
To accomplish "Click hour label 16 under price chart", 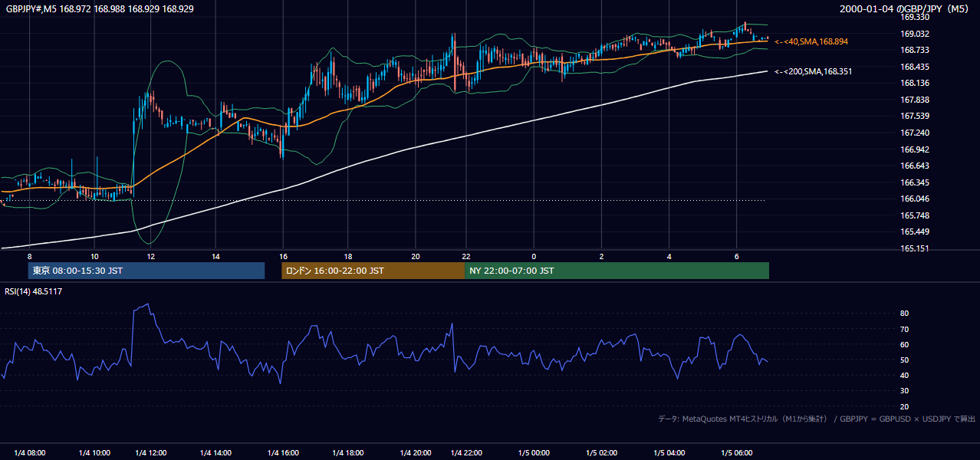I will tap(283, 256).
